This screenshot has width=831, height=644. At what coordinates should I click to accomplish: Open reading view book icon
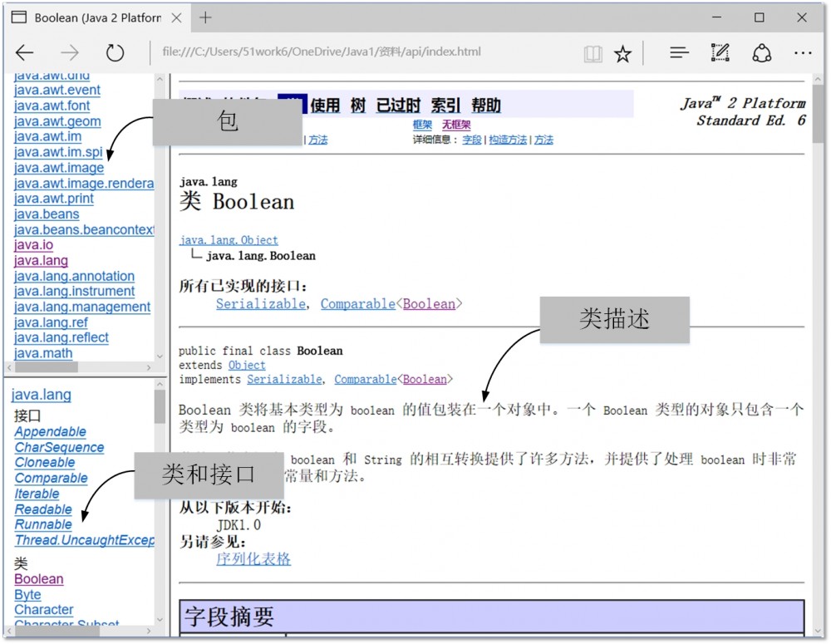click(593, 53)
